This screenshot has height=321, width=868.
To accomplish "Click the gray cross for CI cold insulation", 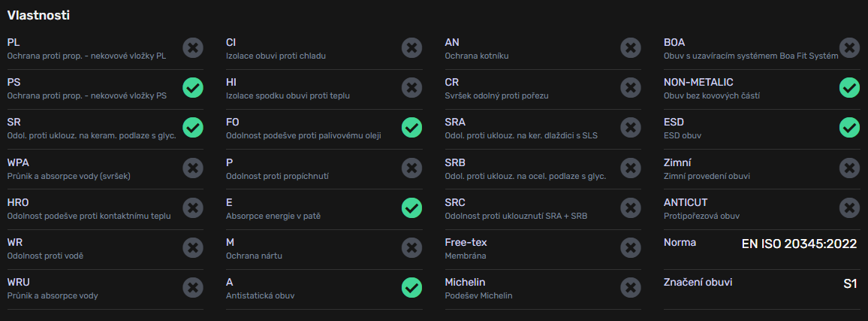I will [411, 48].
